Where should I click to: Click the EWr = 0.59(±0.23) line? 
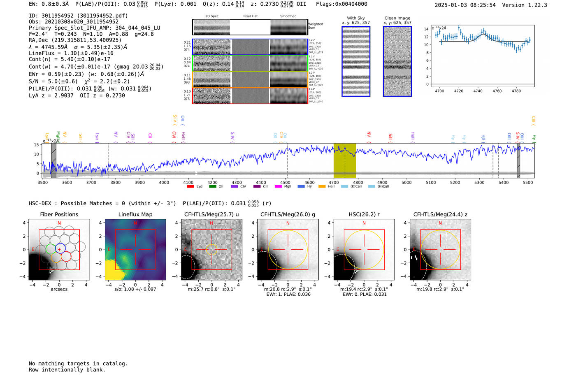86,74
